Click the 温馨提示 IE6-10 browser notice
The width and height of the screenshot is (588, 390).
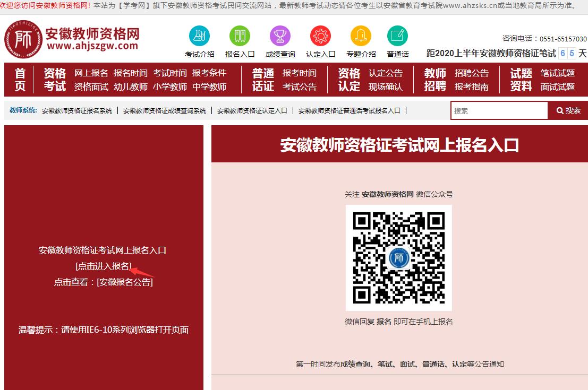coord(104,330)
